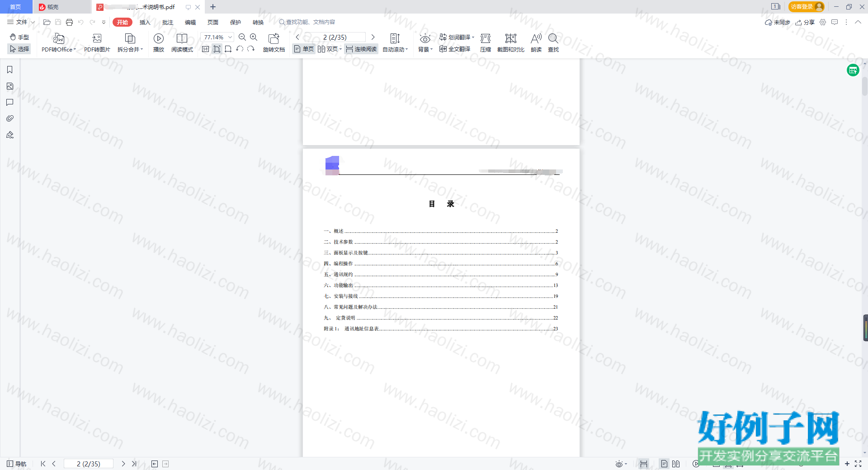Click 分享 share button

tap(805, 22)
